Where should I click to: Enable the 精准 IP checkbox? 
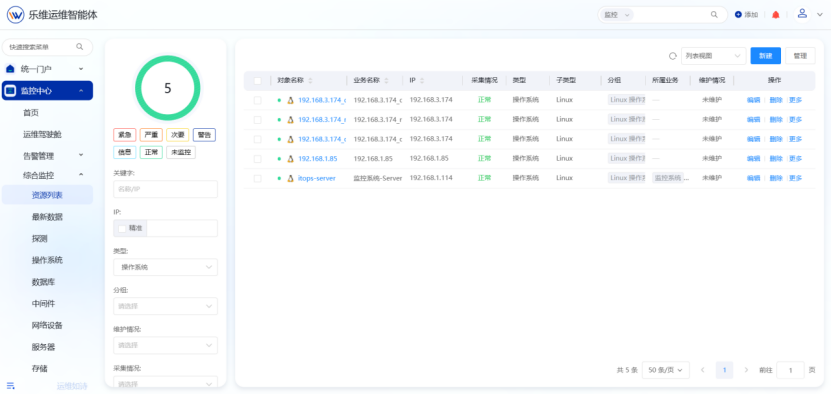point(122,229)
